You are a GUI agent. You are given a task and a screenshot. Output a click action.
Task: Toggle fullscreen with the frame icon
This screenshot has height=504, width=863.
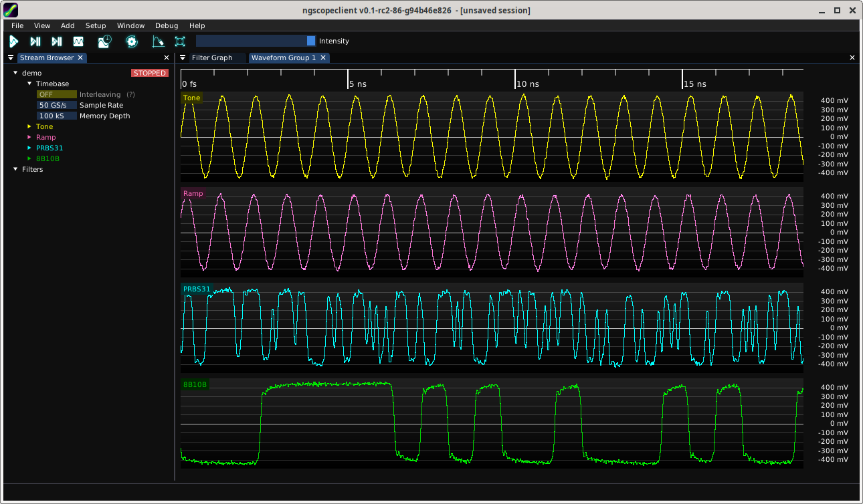click(180, 41)
